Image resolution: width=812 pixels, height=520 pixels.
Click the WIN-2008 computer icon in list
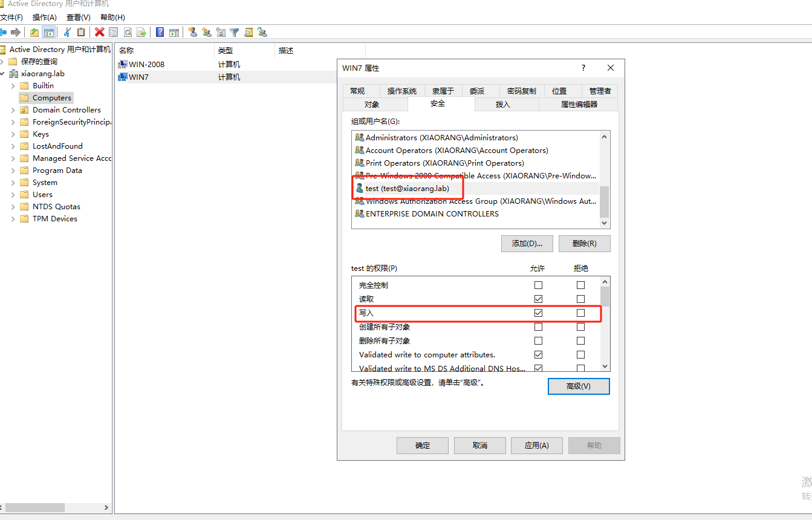tap(123, 64)
